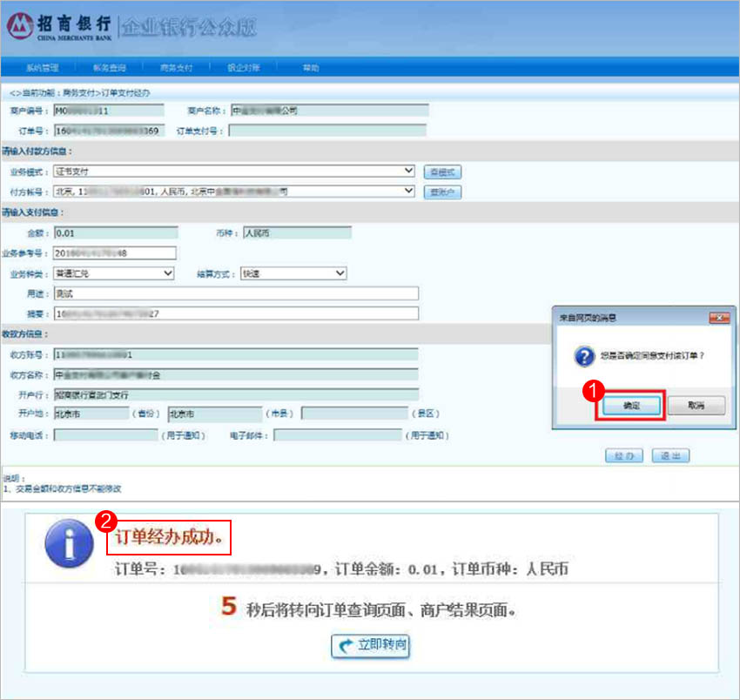Cancel the dialog with 取消 button
Screen dimensions: 740x700
coord(696,406)
